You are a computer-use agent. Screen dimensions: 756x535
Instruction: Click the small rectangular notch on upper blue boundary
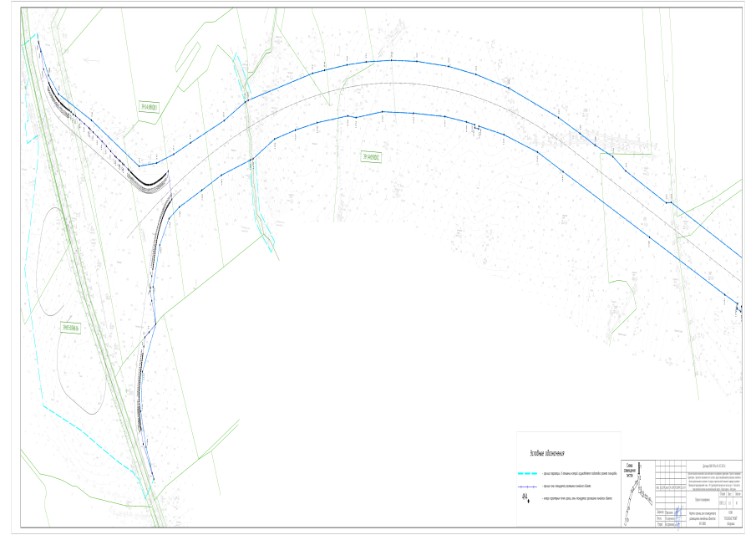click(668, 201)
